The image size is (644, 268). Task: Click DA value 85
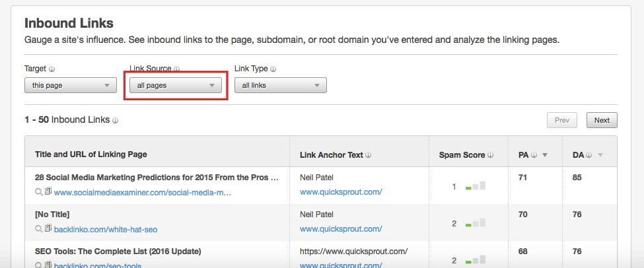coord(577,178)
